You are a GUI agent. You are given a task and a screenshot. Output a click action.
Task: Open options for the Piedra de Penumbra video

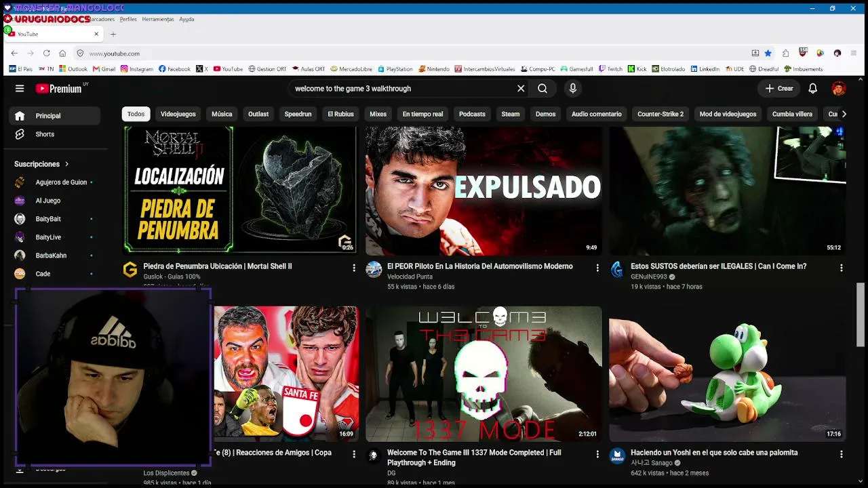(354, 268)
